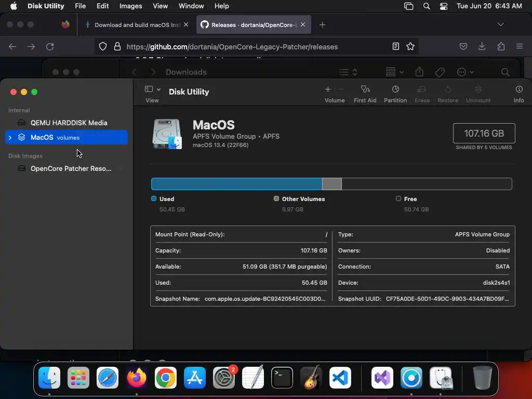
Task: Open Safari from the Dock
Action: coord(108,378)
